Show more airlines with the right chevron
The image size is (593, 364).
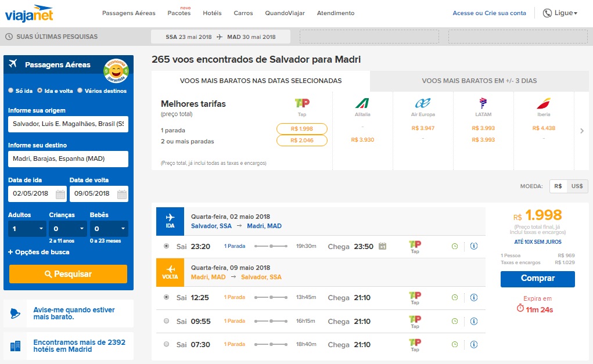582,131
